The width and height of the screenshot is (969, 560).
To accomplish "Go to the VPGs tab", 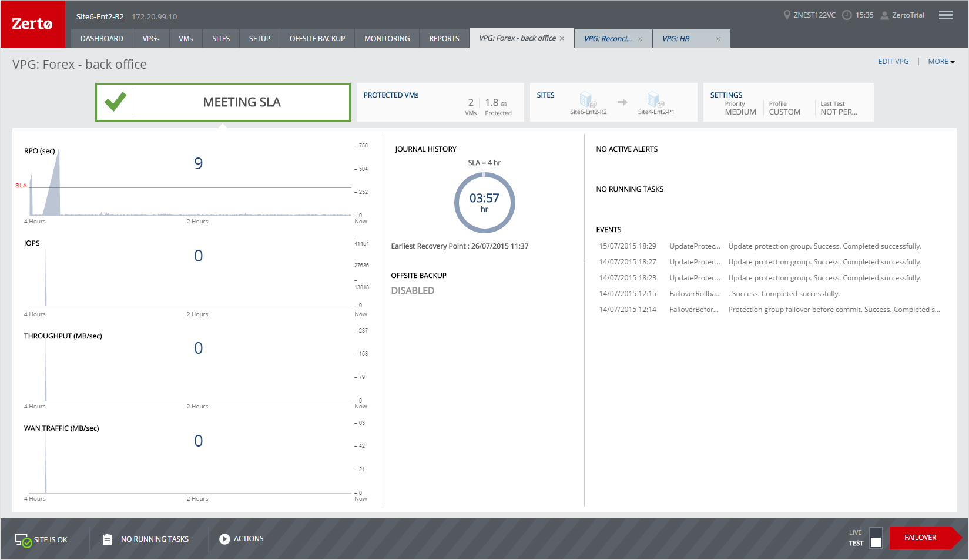I will click(151, 39).
